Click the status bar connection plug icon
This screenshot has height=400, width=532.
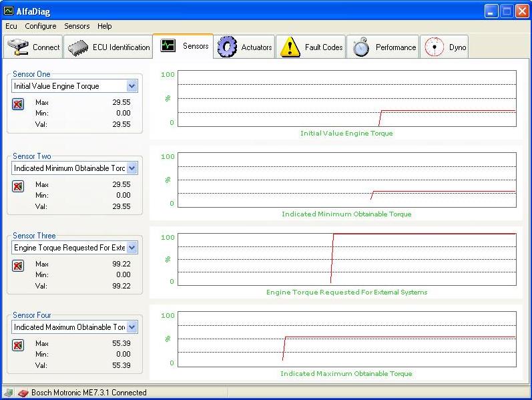9,393
